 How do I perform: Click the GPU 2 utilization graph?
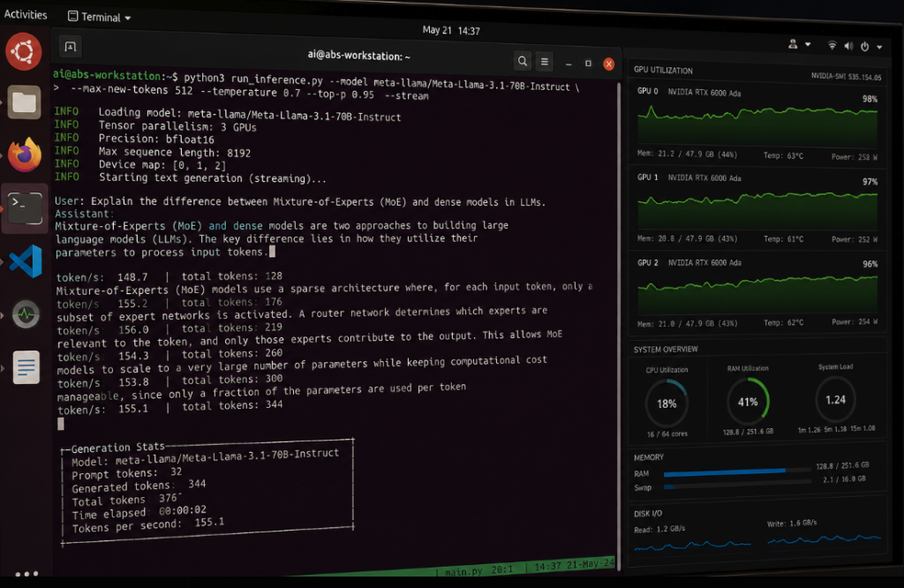[x=757, y=295]
